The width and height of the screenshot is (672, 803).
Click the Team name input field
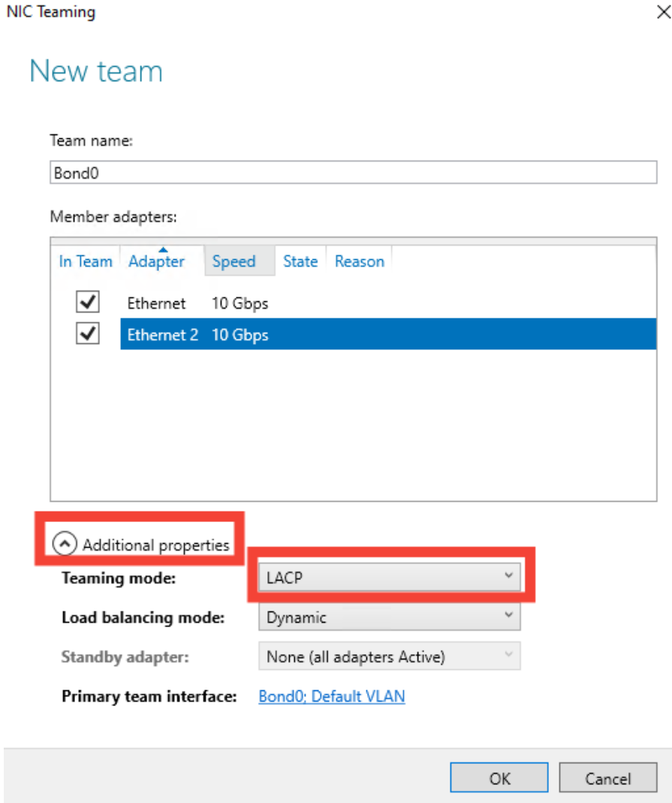pyautogui.click(x=353, y=172)
